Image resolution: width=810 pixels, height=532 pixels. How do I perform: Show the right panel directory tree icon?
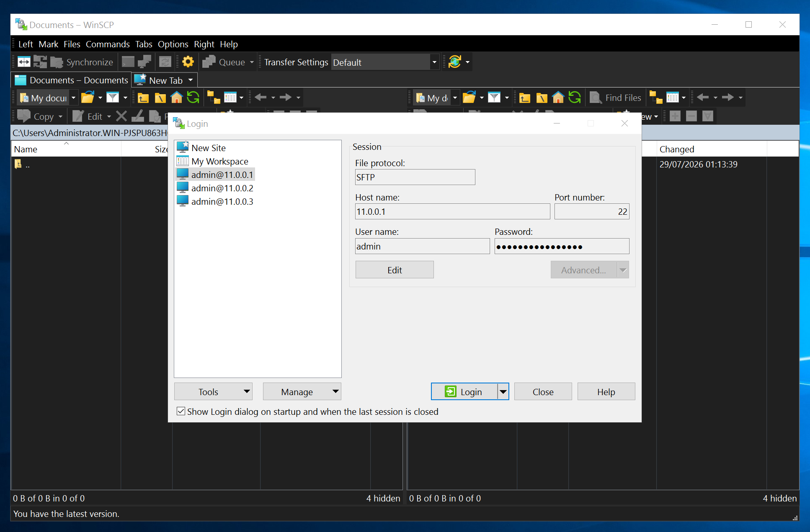coord(656,98)
